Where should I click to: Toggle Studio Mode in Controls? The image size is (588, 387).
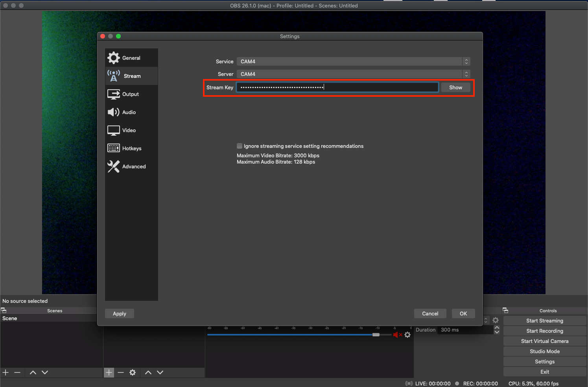tap(544, 352)
